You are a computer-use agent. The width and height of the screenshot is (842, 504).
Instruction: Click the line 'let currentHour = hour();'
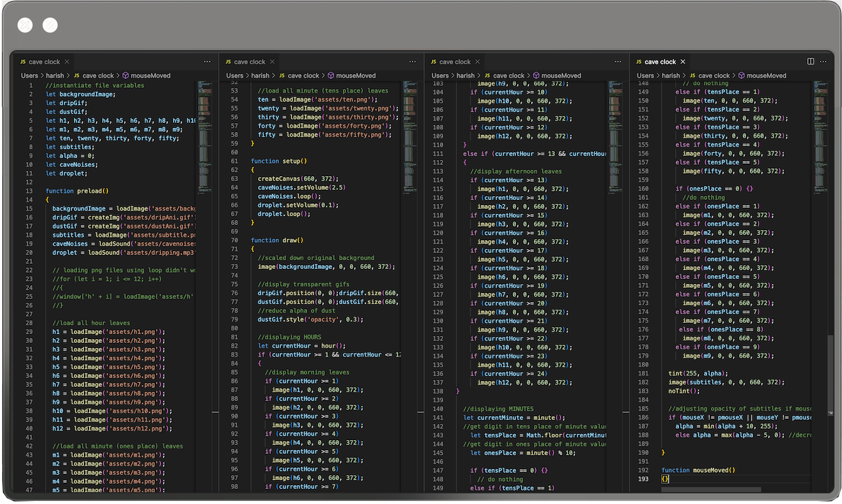click(x=302, y=345)
